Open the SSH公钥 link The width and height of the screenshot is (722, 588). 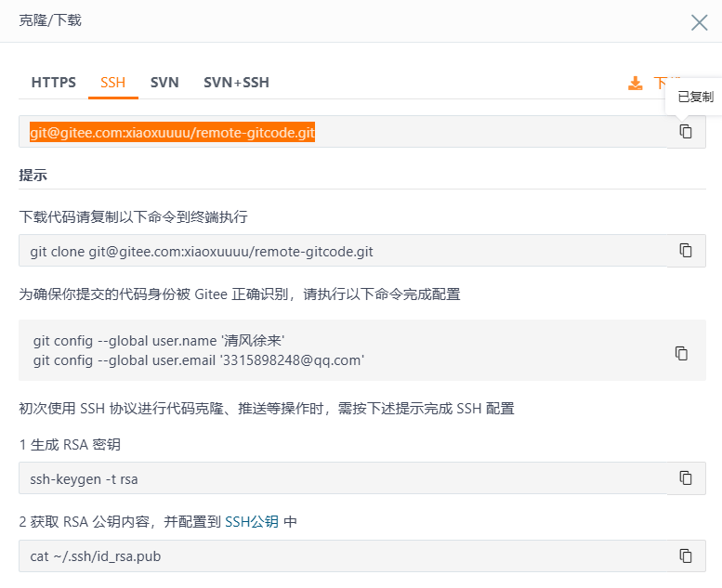(x=252, y=522)
